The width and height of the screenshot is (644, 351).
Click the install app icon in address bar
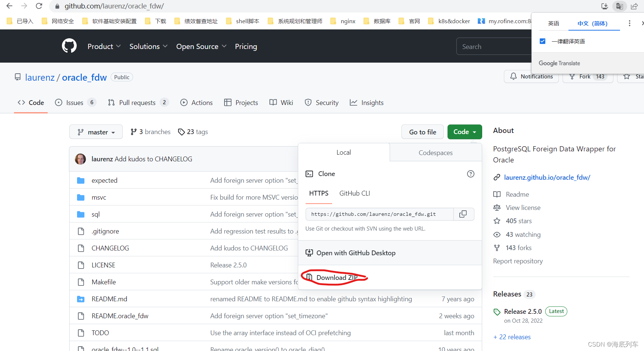605,6
